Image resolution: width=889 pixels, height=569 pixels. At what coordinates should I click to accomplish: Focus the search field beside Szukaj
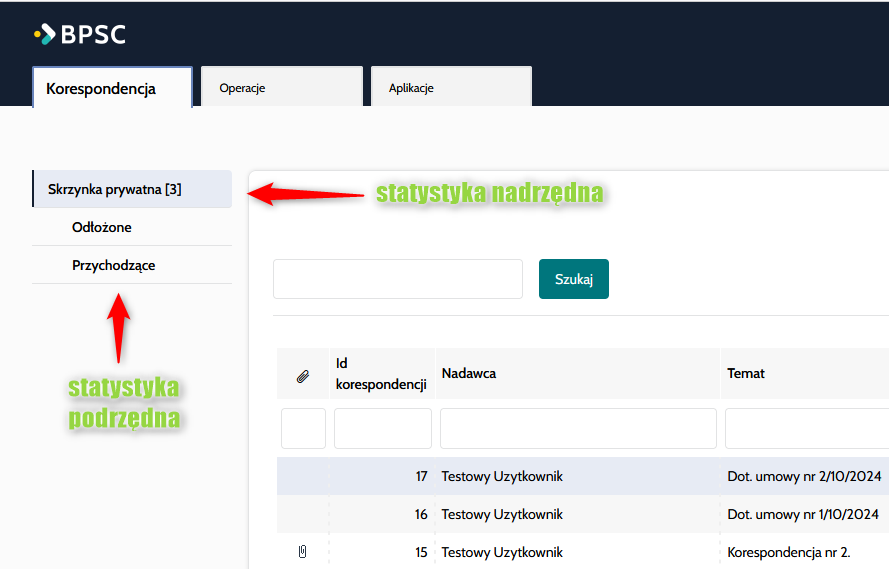pos(397,279)
